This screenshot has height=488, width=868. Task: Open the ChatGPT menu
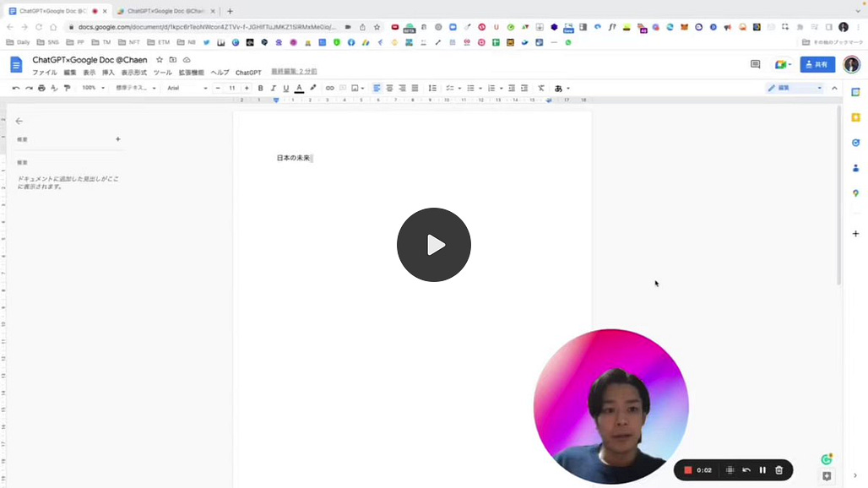click(248, 73)
